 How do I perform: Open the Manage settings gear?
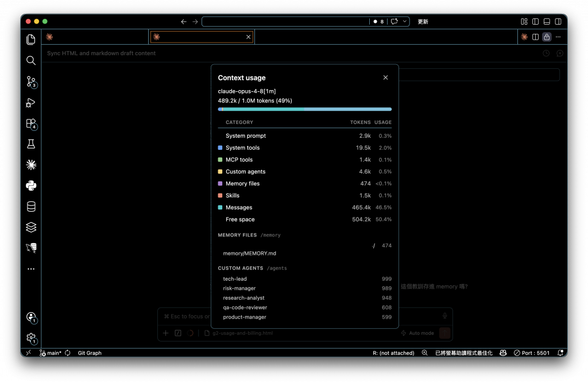click(x=31, y=338)
